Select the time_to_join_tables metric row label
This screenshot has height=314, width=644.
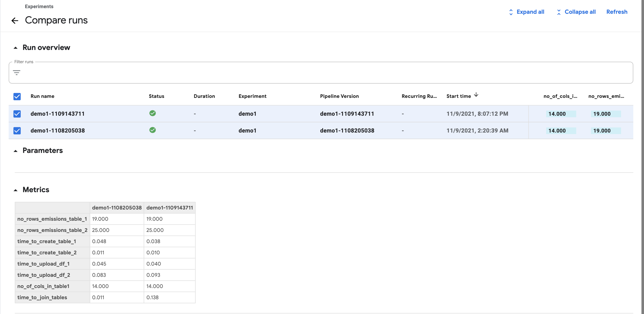pos(52,297)
